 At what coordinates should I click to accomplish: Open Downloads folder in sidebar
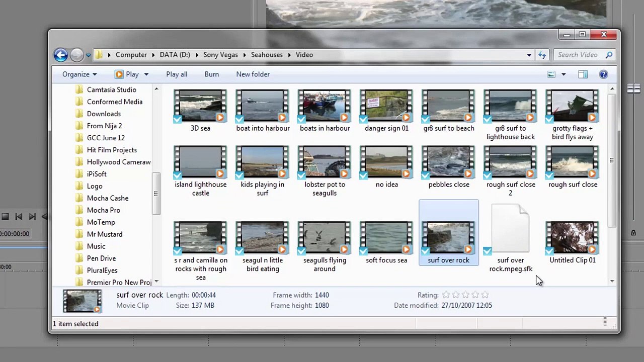(x=104, y=114)
